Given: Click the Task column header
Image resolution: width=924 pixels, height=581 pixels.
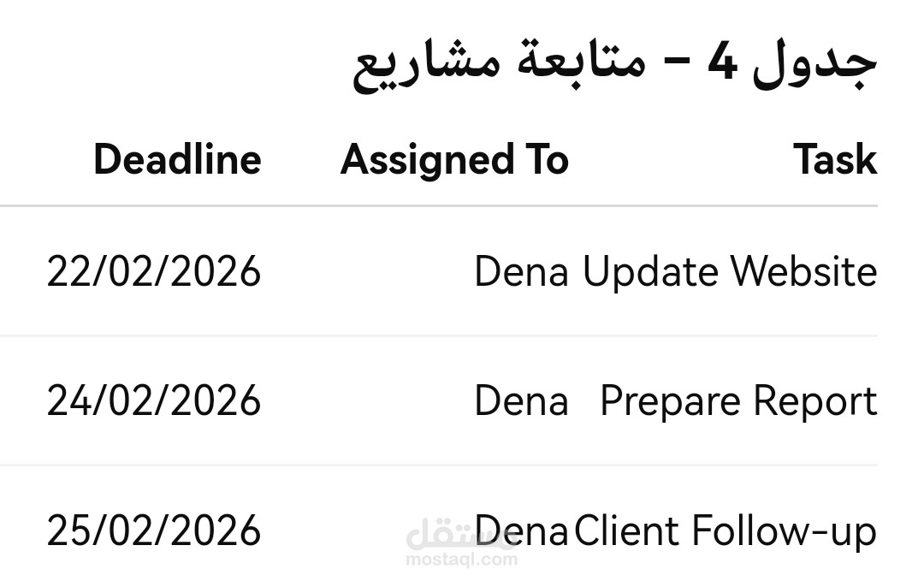Looking at the screenshot, I should (834, 160).
